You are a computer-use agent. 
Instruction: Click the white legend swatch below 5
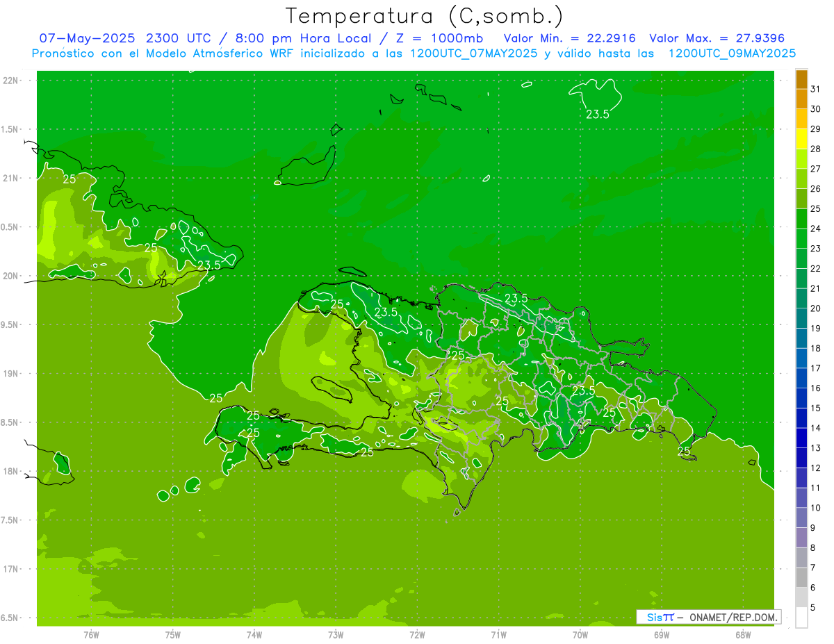(801, 618)
